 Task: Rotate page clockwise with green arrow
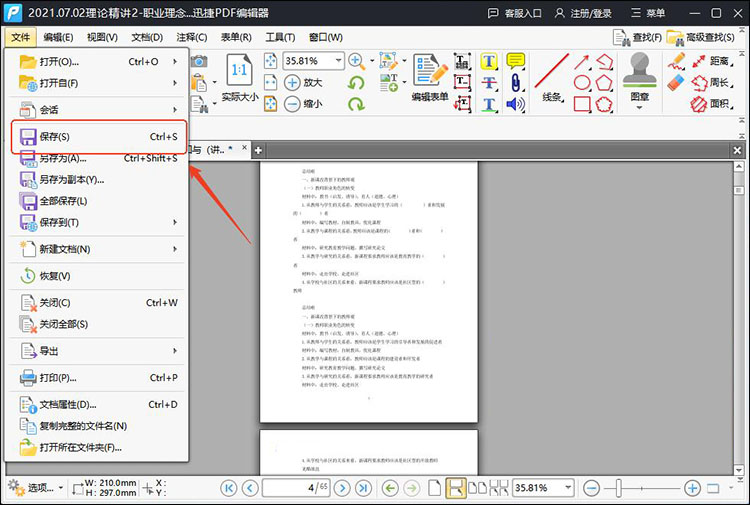pos(356,104)
